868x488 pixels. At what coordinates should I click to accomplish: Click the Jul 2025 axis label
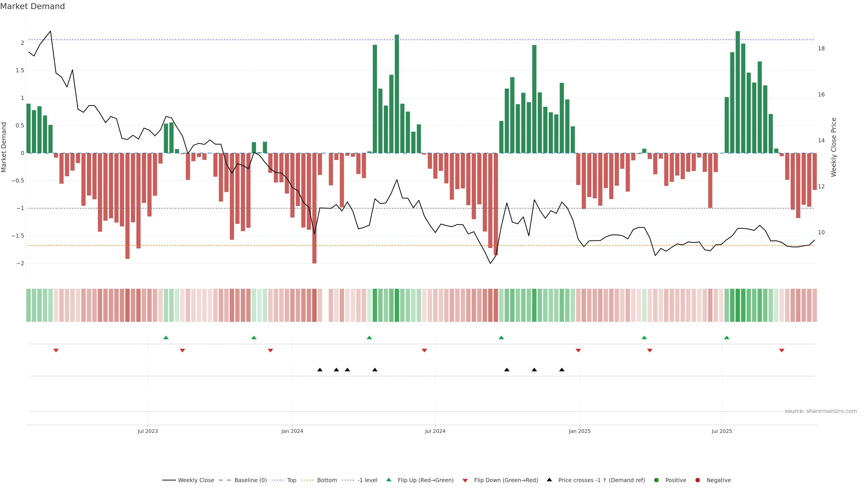722,431
